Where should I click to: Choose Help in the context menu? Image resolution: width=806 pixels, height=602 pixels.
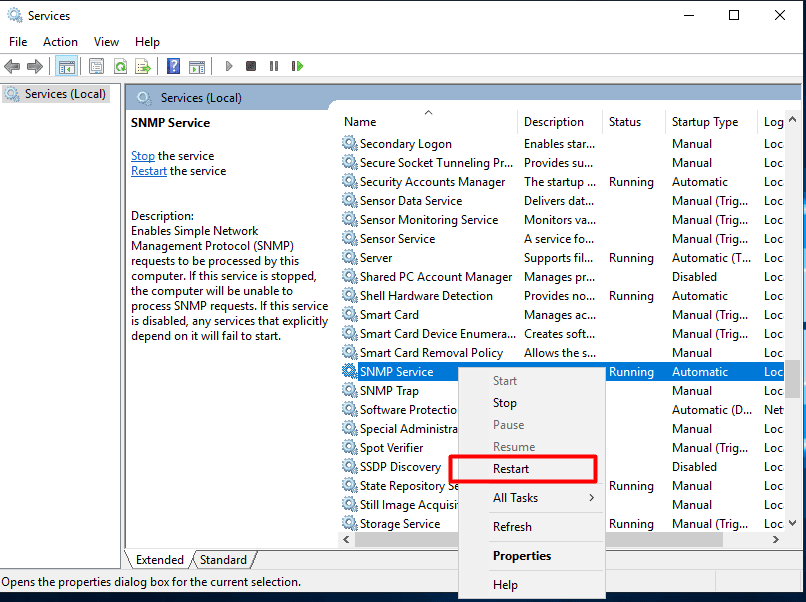[532, 585]
